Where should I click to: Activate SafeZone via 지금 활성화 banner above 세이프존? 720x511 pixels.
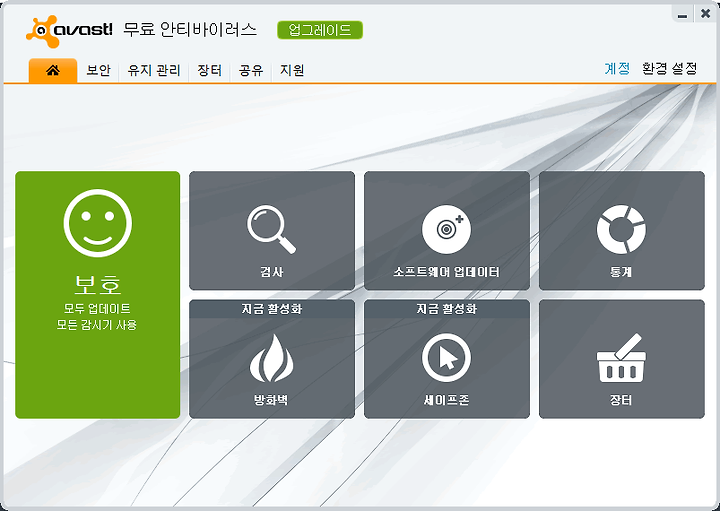point(447,309)
